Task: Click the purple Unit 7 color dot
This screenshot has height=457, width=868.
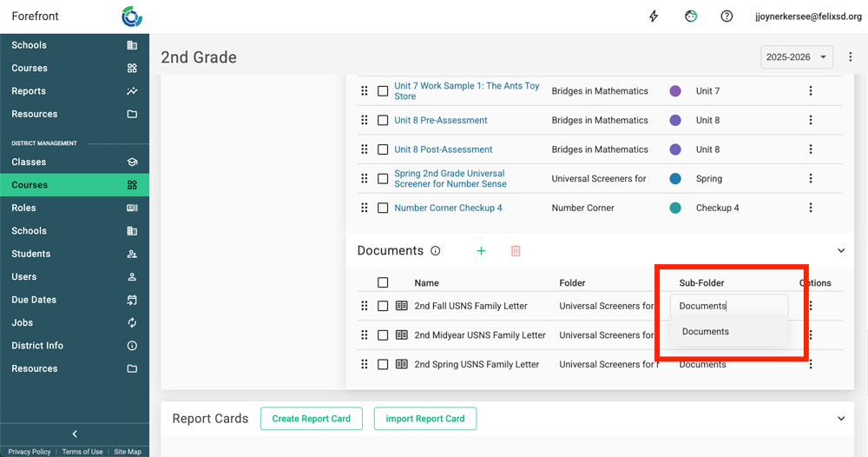Action: click(x=675, y=91)
